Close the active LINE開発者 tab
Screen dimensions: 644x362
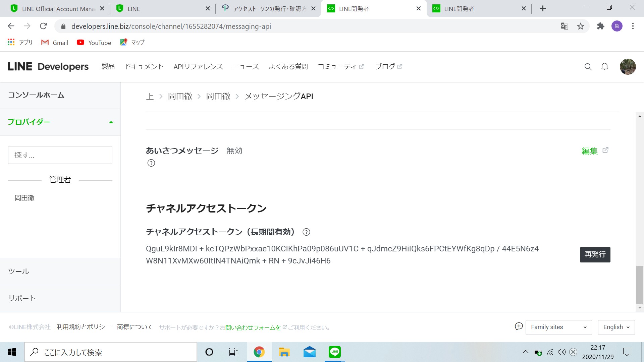click(x=419, y=9)
